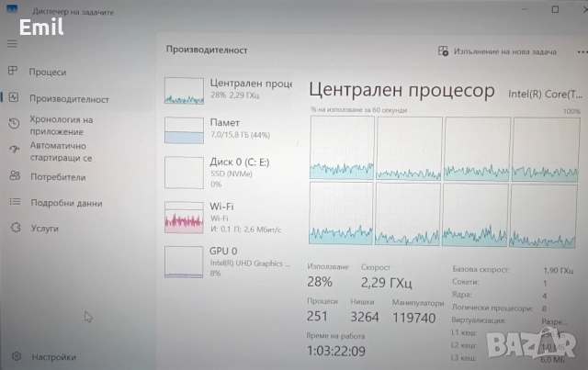Click the startup apps gauge icon
This screenshot has width=588, height=370.
point(15,150)
